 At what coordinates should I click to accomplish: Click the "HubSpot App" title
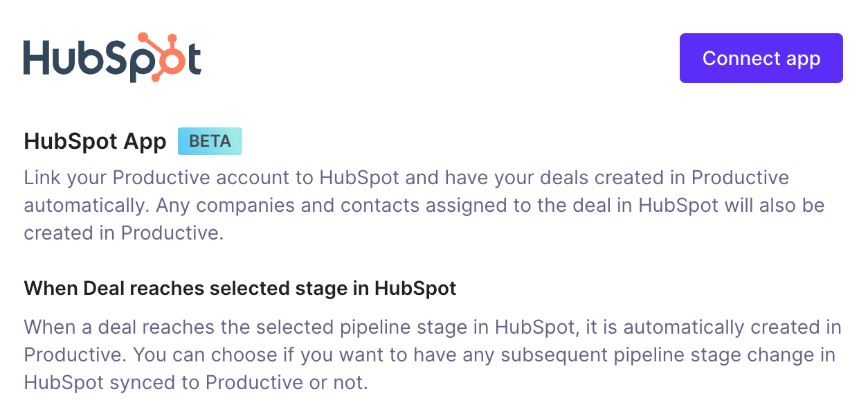[x=95, y=141]
